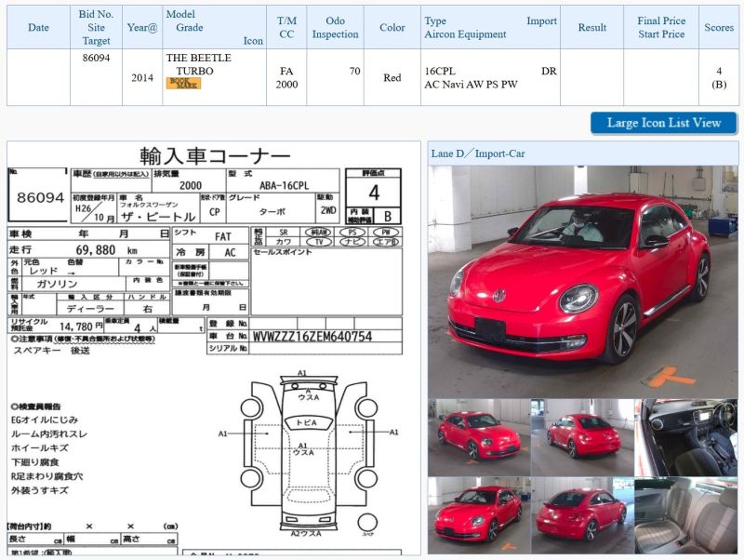The height and width of the screenshot is (560, 744).
Task: Click bid number 86094 in table row
Action: [96, 58]
